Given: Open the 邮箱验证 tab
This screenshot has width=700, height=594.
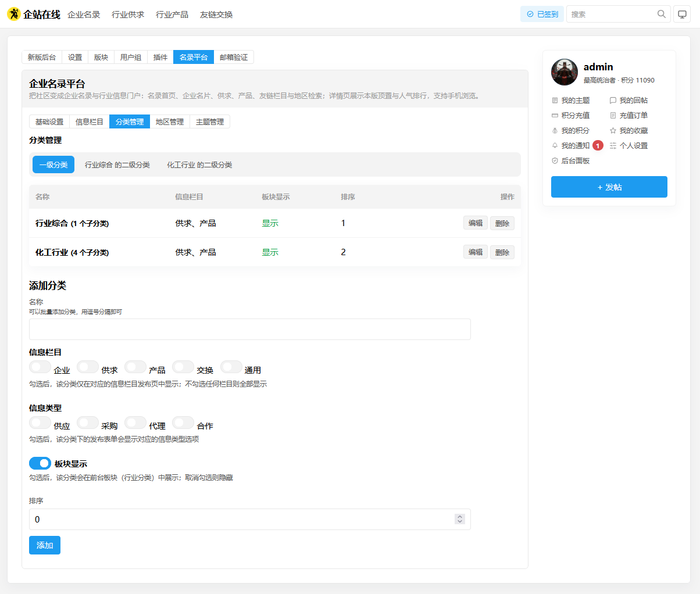Looking at the screenshot, I should point(234,57).
